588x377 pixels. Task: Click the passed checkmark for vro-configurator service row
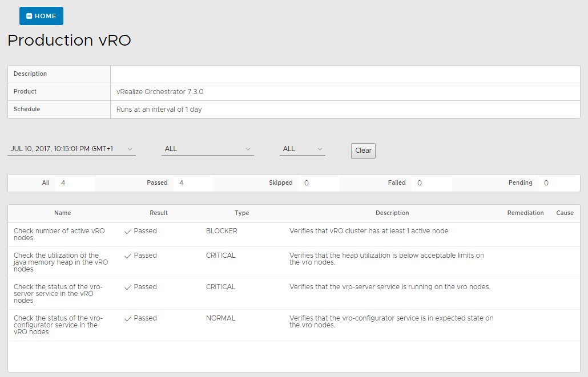click(128, 319)
